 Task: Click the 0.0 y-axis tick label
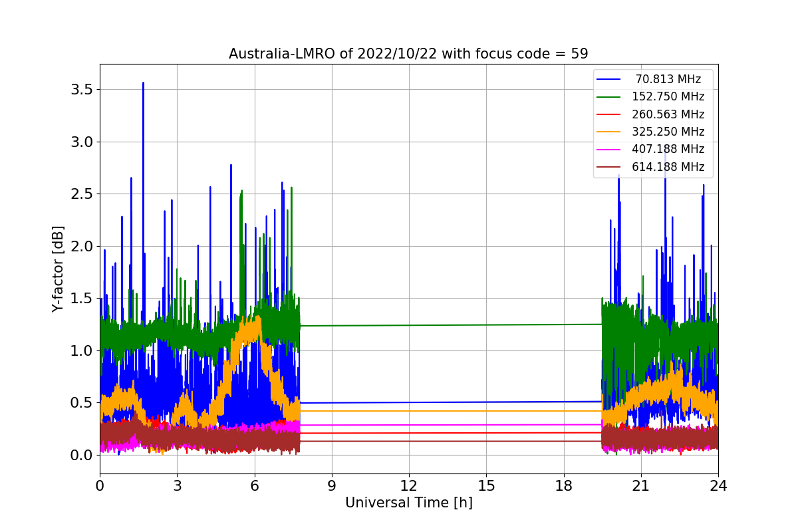[81, 455]
